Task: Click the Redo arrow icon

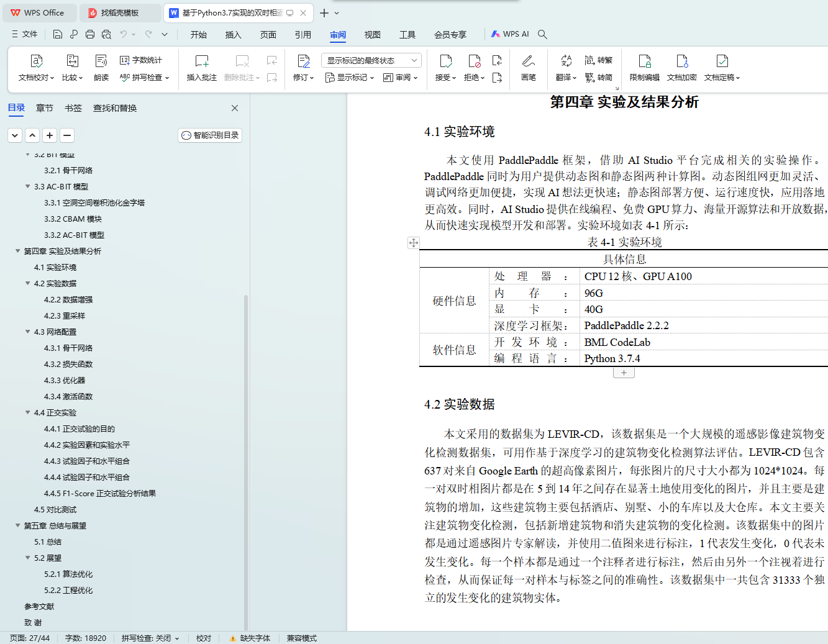Action: (x=148, y=34)
